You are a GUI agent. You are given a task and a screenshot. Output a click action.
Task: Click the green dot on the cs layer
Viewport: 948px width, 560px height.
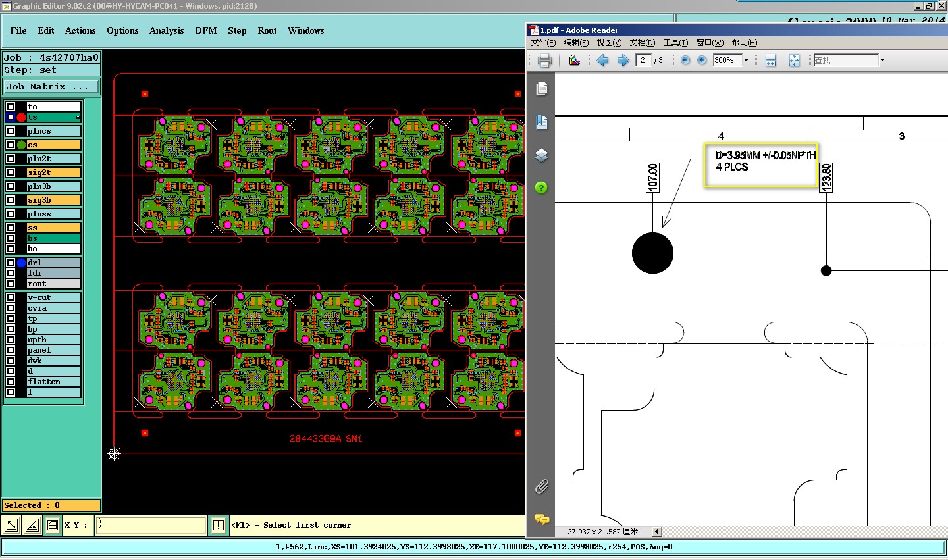21,145
